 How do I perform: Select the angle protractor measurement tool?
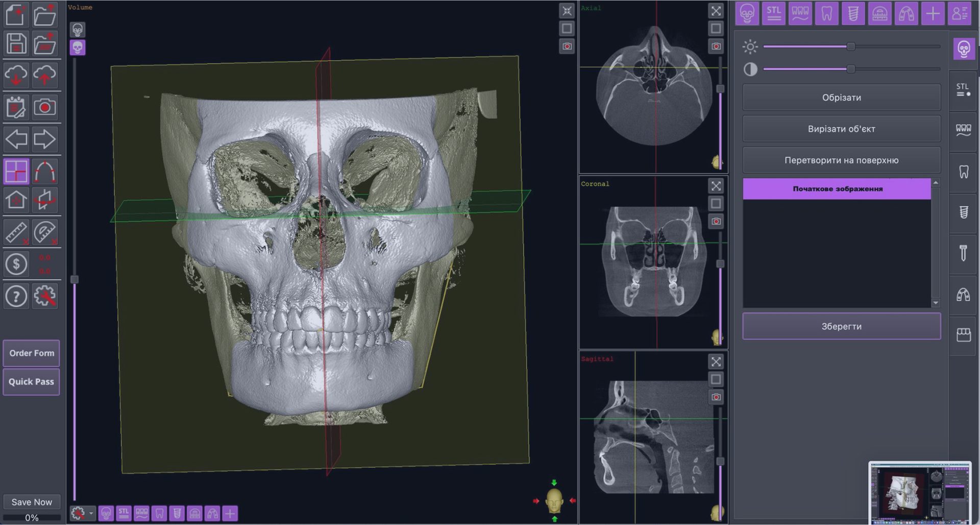pyautogui.click(x=45, y=232)
